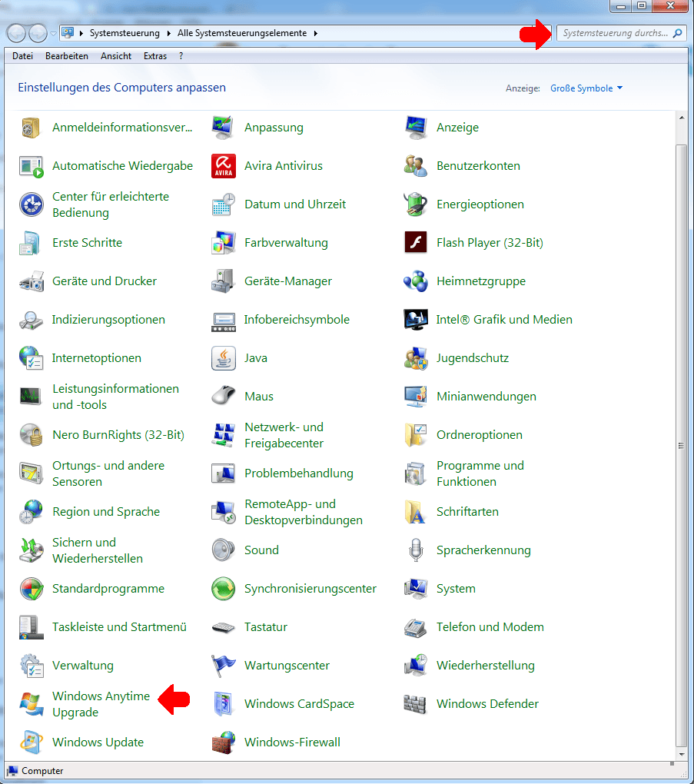Click the vertical scrollbar down arrow

pos(681,754)
